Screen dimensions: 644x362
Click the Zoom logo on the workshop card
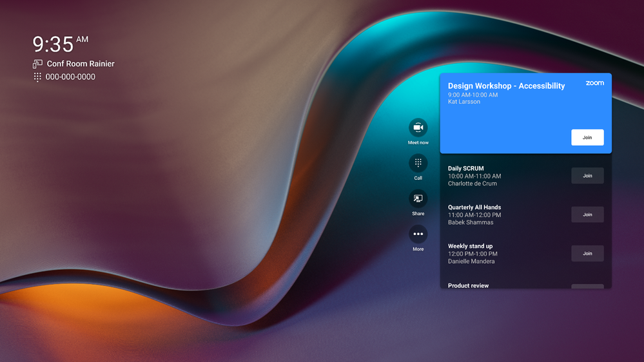tap(595, 83)
